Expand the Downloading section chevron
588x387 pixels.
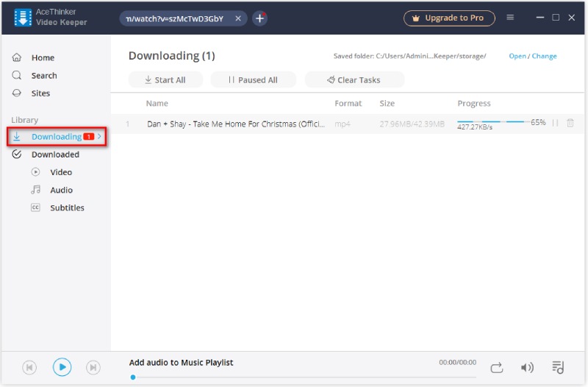[x=100, y=136]
